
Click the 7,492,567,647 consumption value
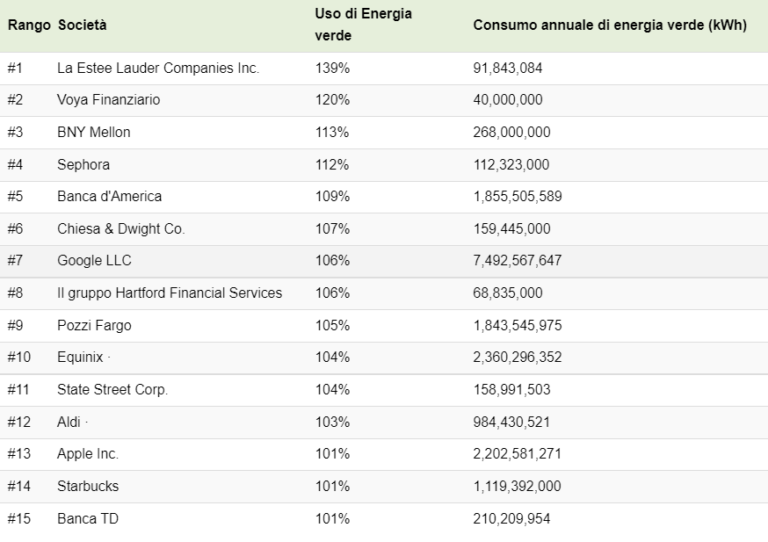517,260
